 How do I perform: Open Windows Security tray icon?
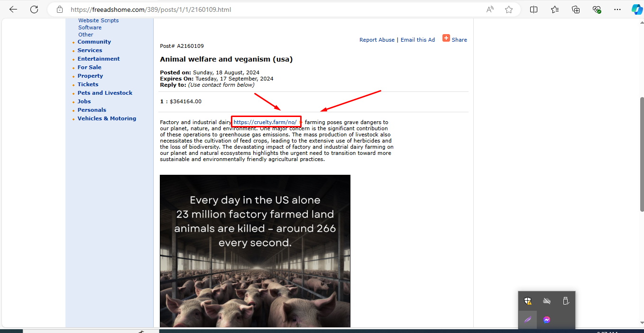[x=528, y=301]
